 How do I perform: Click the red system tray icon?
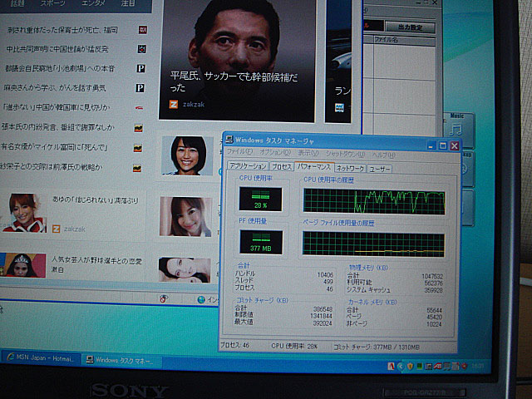click(x=390, y=366)
